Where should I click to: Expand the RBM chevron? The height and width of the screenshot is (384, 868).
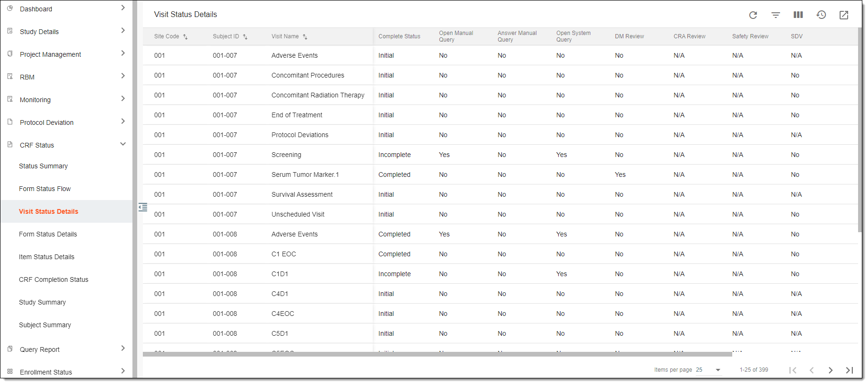(123, 76)
